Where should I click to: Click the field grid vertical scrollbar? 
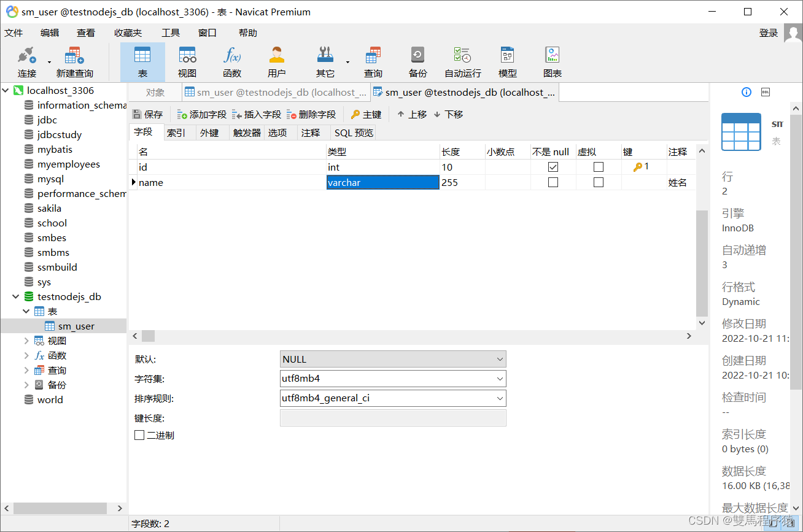pos(702,263)
